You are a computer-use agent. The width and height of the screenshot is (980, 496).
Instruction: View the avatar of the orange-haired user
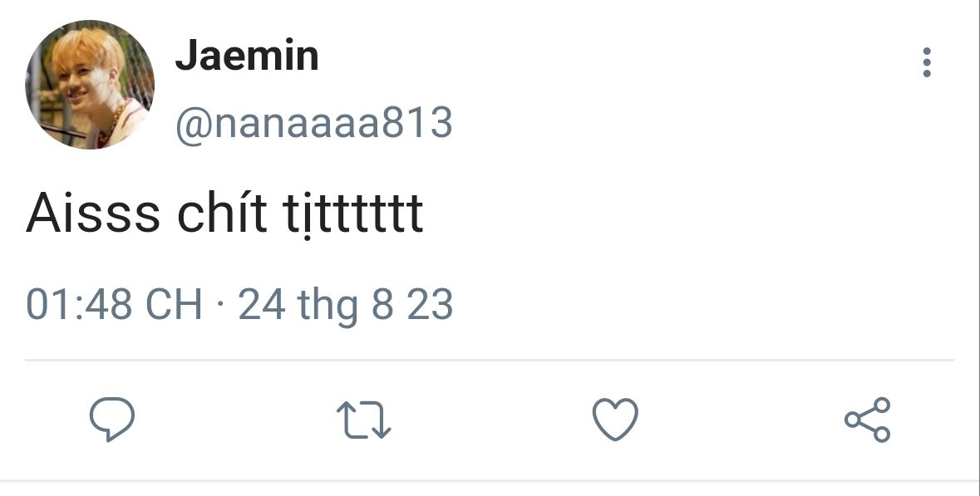pyautogui.click(x=90, y=85)
